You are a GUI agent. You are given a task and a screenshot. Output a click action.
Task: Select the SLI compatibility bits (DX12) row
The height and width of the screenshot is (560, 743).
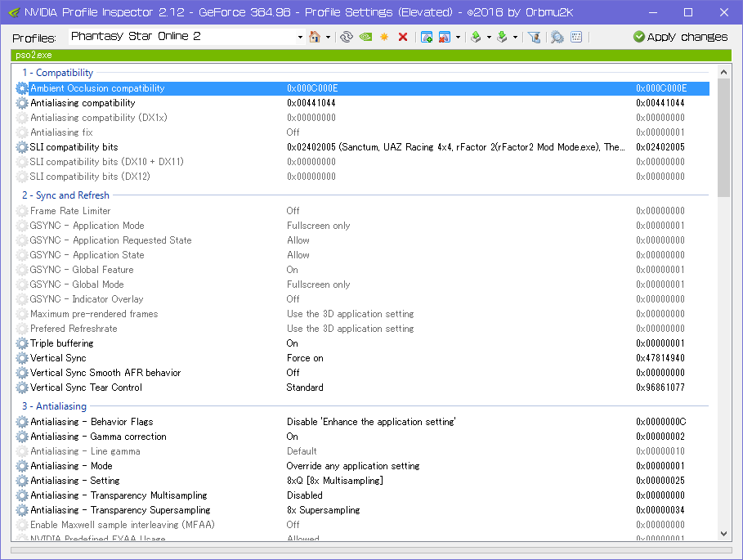pyautogui.click(x=362, y=177)
